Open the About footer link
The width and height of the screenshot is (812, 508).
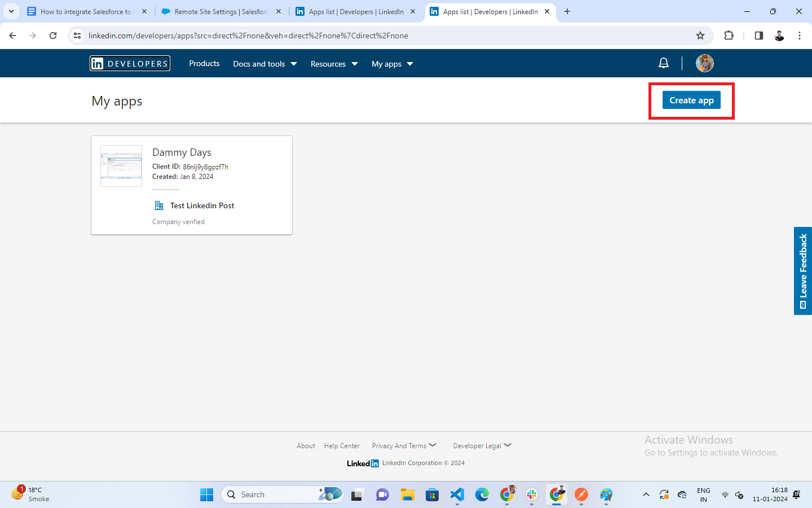[306, 446]
